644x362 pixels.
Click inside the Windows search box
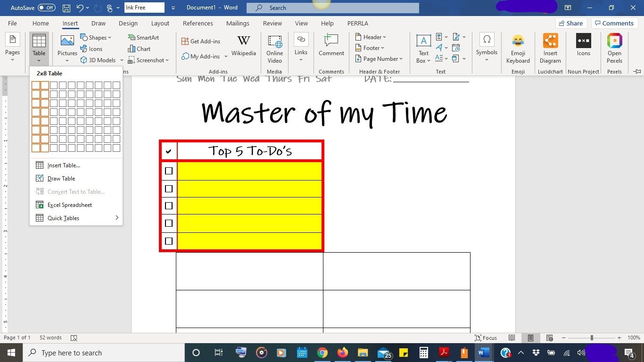click(x=104, y=353)
